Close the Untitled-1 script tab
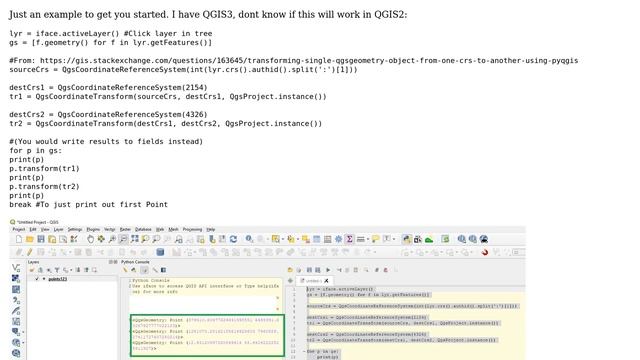This screenshot has height=360, width=640. [326, 281]
